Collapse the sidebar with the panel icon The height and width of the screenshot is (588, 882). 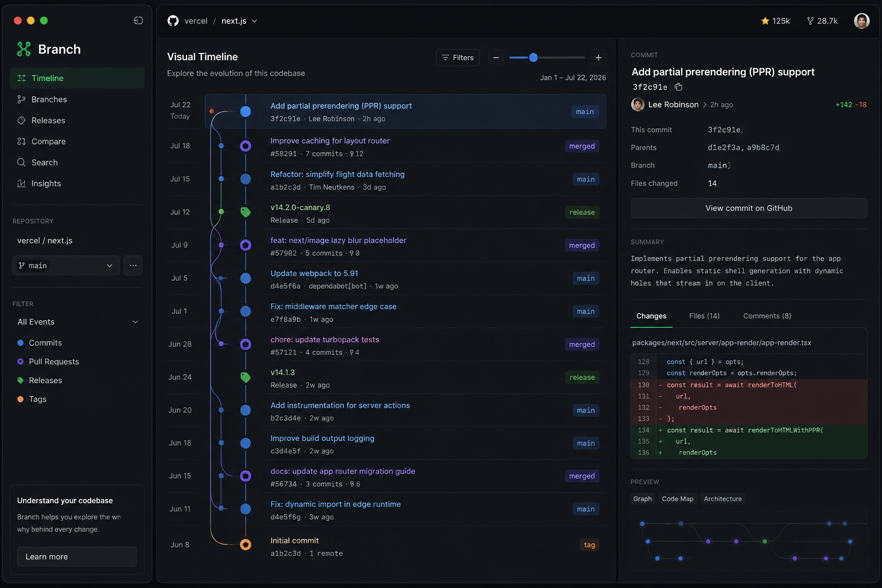[x=138, y=21]
